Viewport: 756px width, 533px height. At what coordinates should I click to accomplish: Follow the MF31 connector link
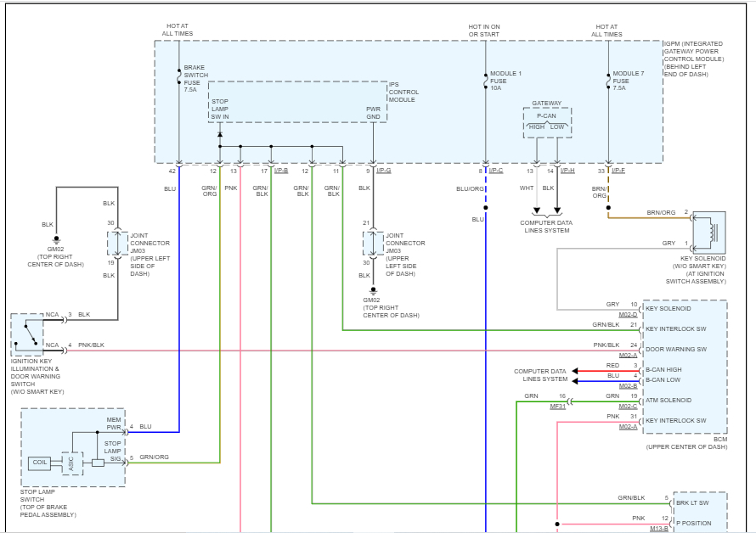coord(557,407)
